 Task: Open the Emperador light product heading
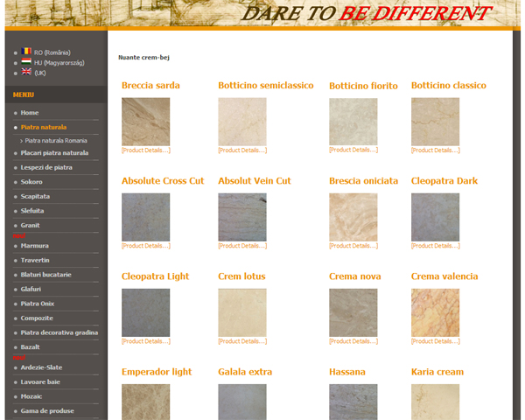157,372
